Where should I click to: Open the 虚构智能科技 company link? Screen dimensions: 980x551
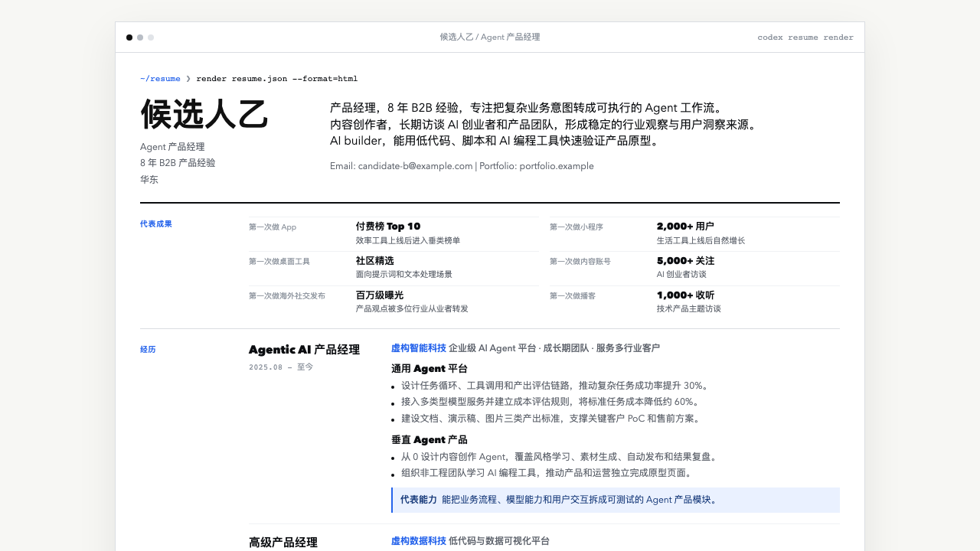[419, 348]
